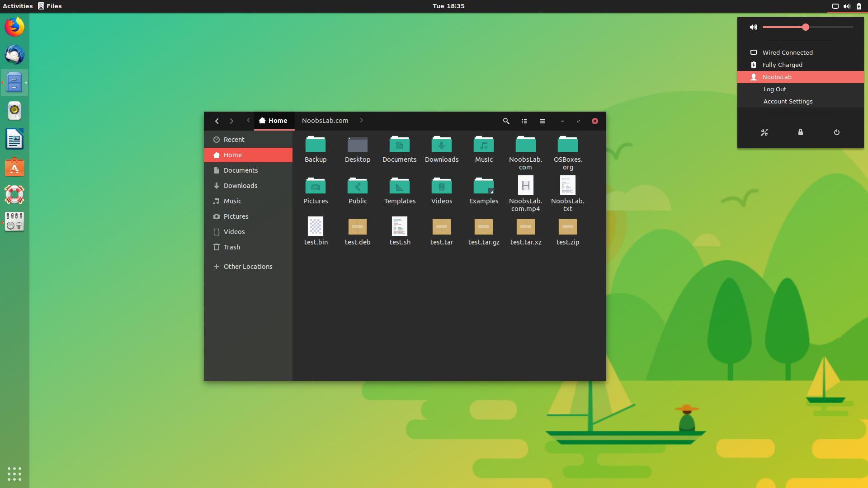Select the Recent sidebar entry
This screenshot has height=488, width=868.
234,139
